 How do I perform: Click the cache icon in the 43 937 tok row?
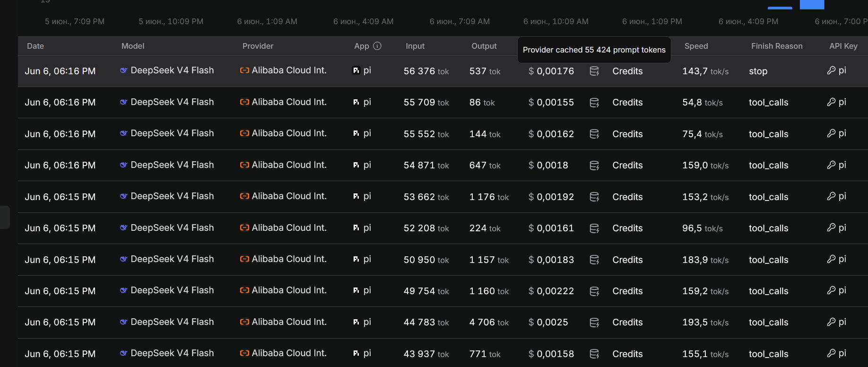point(594,354)
